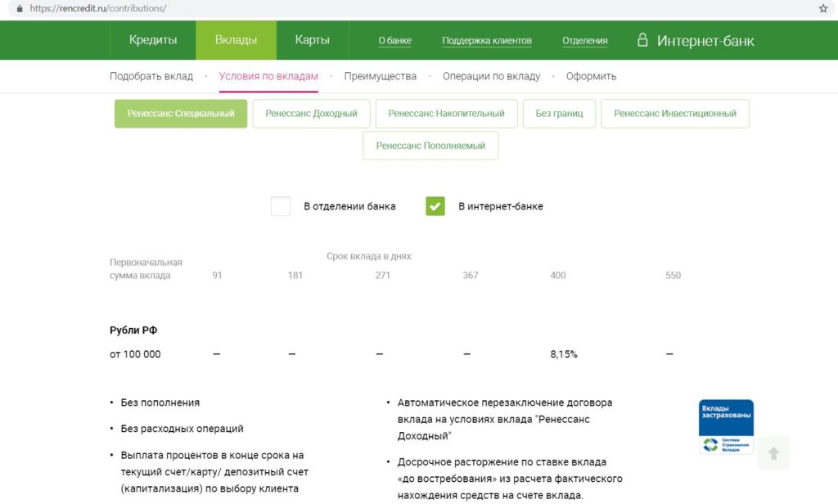Image resolution: width=838 pixels, height=504 pixels.
Task: Switch to 'Подобрать вклад' subsection
Action: coord(151,76)
